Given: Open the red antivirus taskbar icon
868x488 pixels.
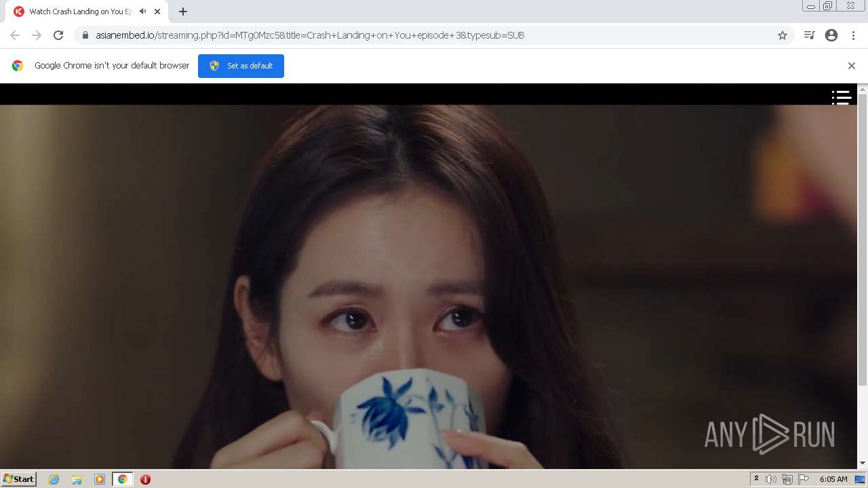Looking at the screenshot, I should [x=145, y=479].
